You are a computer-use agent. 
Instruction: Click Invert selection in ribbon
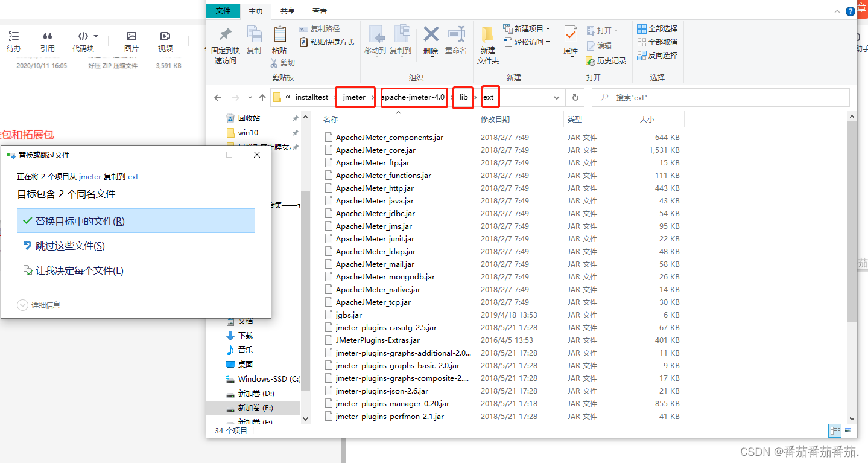pyautogui.click(x=657, y=56)
